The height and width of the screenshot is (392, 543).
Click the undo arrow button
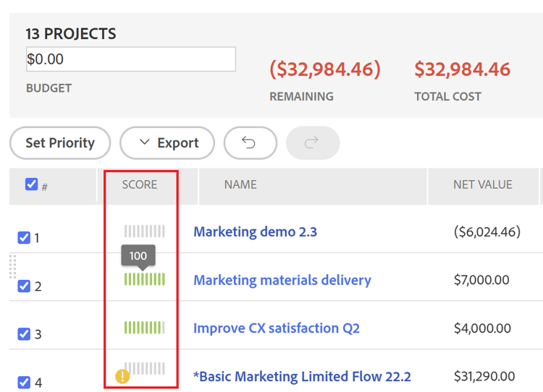[x=250, y=143]
